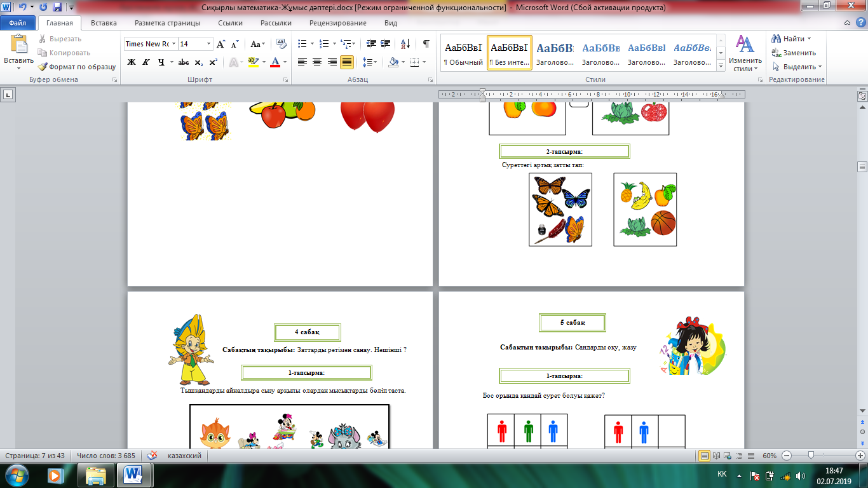Click the proofing errors icon in status bar
The height and width of the screenshot is (488, 868).
tap(153, 456)
